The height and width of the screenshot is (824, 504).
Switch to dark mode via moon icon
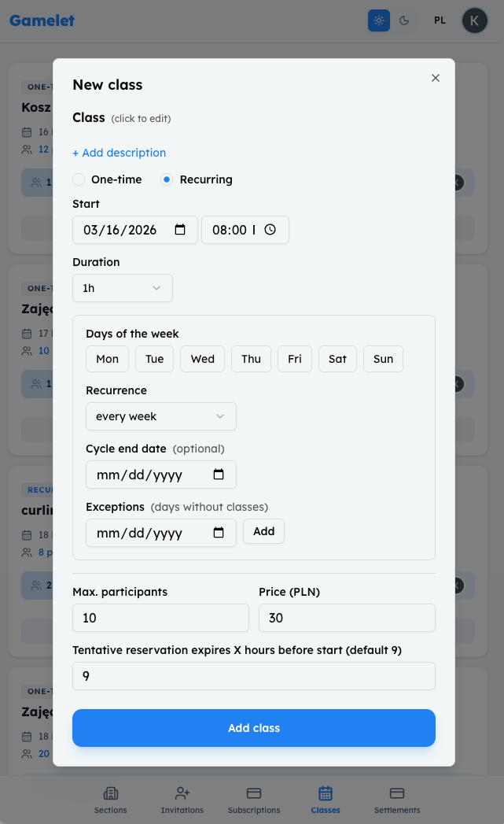click(404, 20)
